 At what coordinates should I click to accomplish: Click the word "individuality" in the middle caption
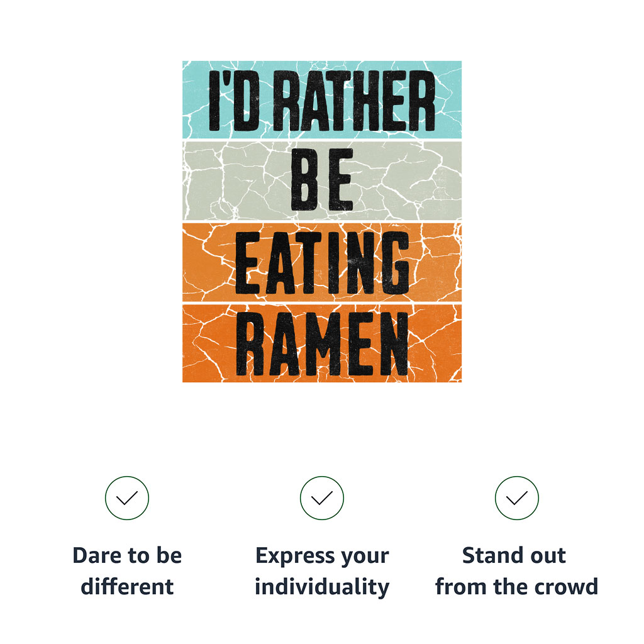322,587
